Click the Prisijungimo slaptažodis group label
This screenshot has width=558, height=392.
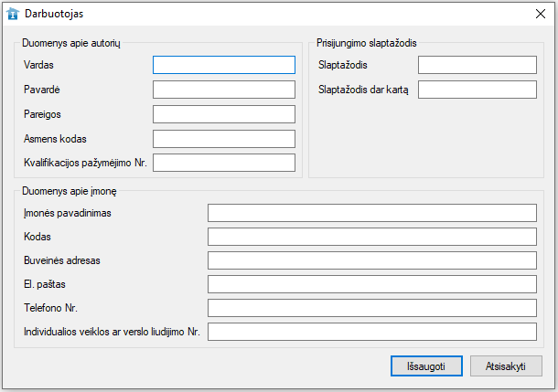(x=367, y=43)
